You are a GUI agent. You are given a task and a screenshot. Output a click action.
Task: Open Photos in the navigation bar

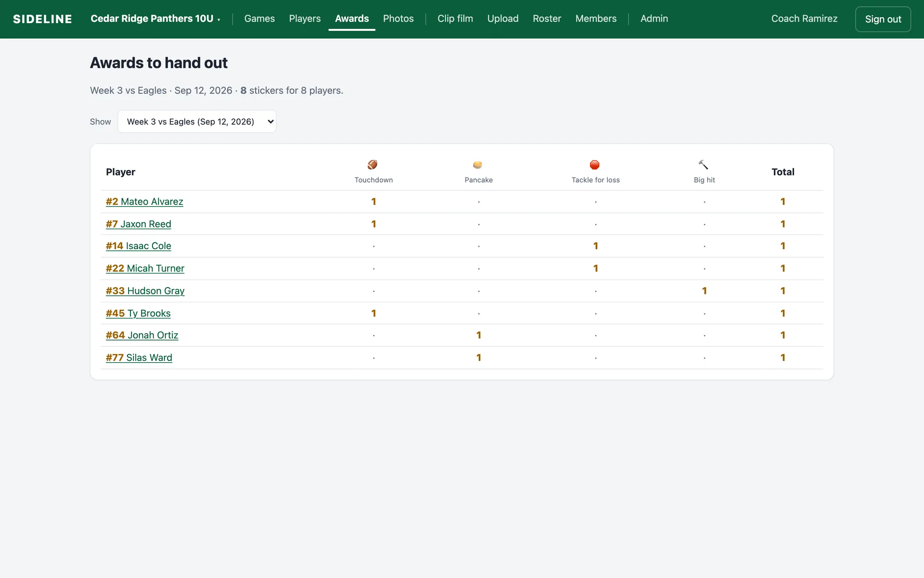point(398,19)
